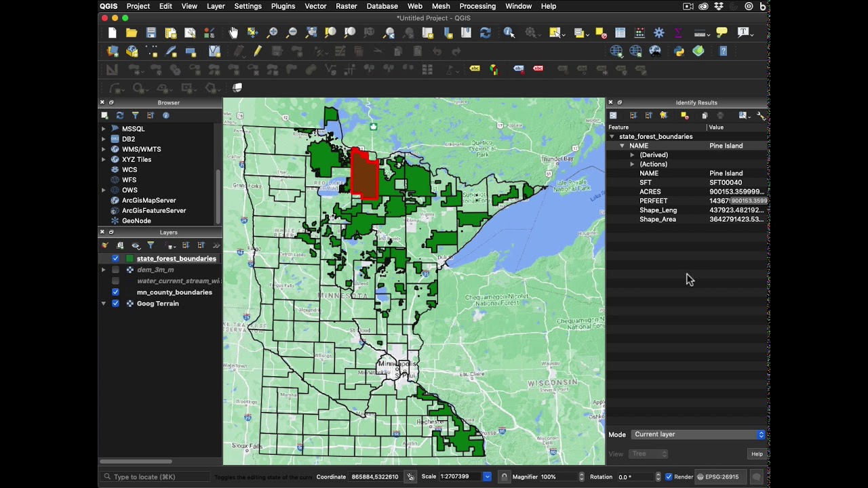Open Data Source Manager icon

pyautogui.click(x=113, y=51)
